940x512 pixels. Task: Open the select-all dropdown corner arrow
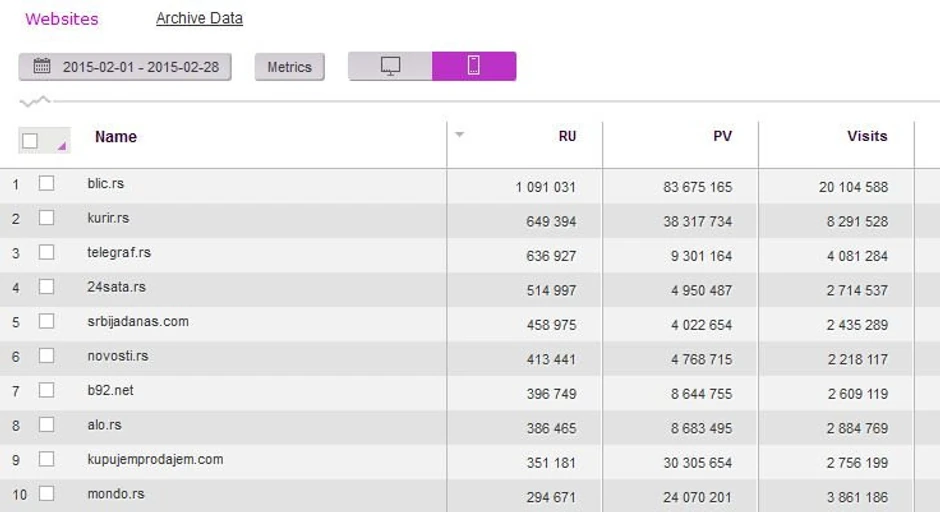62,147
